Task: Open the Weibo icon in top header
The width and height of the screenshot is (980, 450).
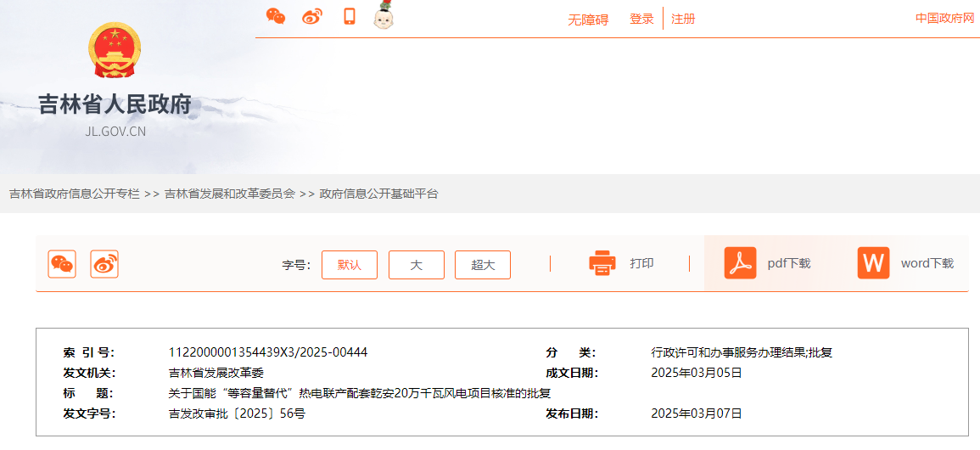Action: click(312, 17)
